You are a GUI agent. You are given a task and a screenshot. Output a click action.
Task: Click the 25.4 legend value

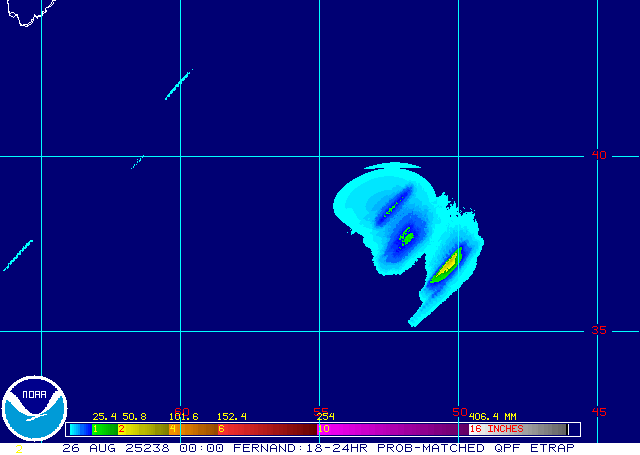click(104, 416)
